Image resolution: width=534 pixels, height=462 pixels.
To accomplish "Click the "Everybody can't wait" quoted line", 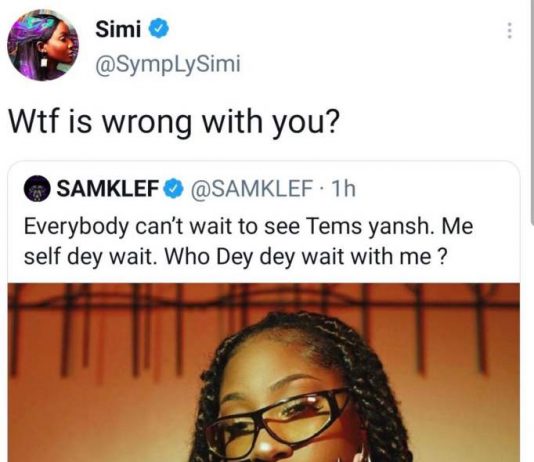I will (x=249, y=227).
